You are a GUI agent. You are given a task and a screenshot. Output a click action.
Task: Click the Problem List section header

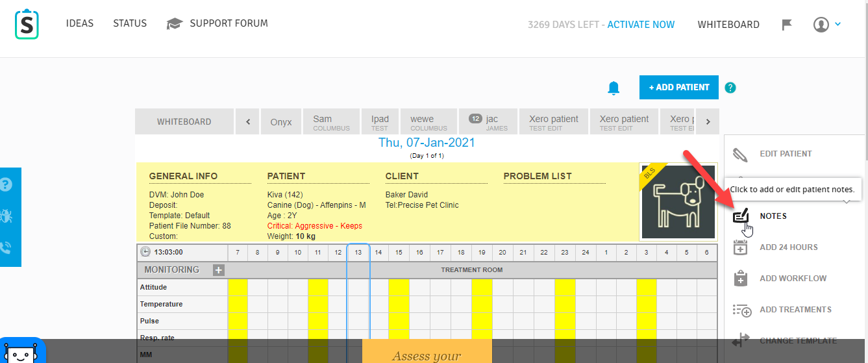click(x=538, y=176)
